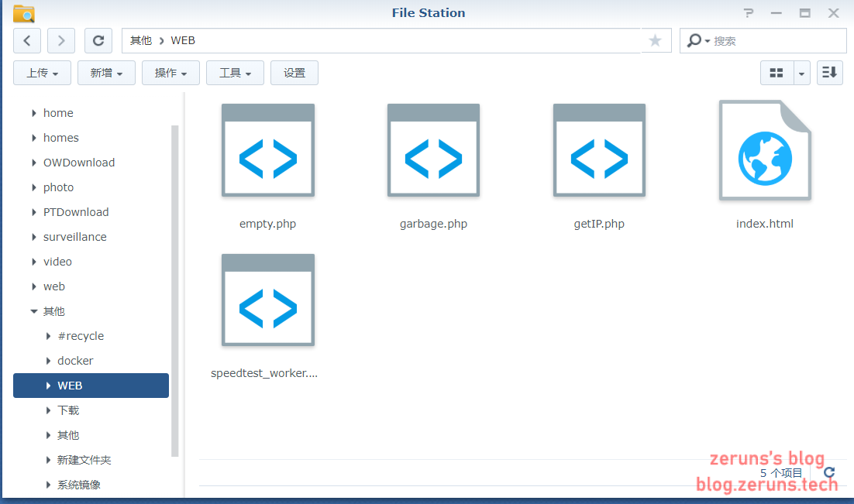Expand the #recycle folder arrow

[x=48, y=336]
